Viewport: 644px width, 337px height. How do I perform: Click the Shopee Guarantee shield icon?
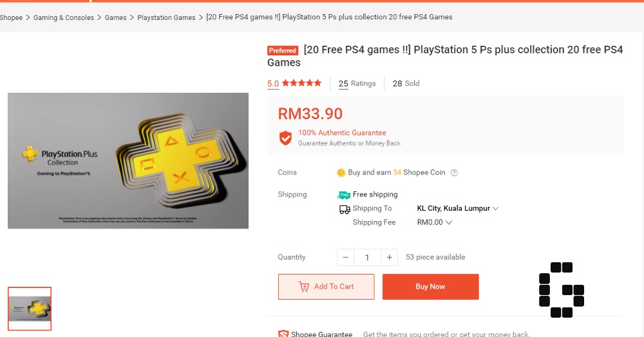(283, 334)
